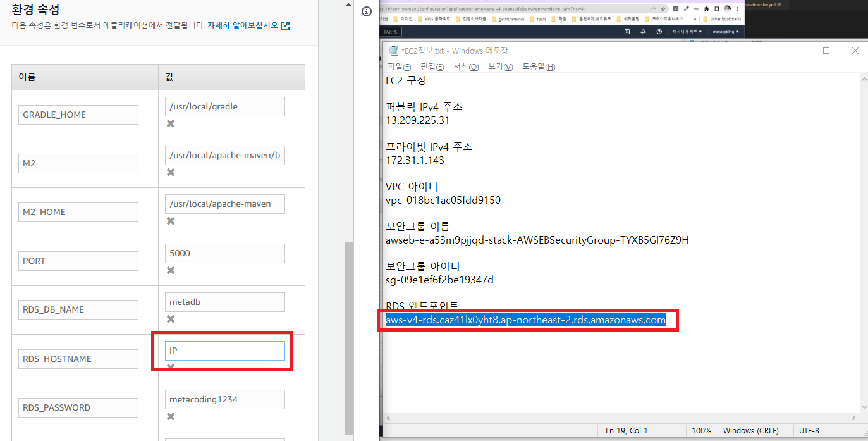Screen dimensions: 868x441
Task: Open Notepad 편집(E) menu
Action: click(432, 66)
